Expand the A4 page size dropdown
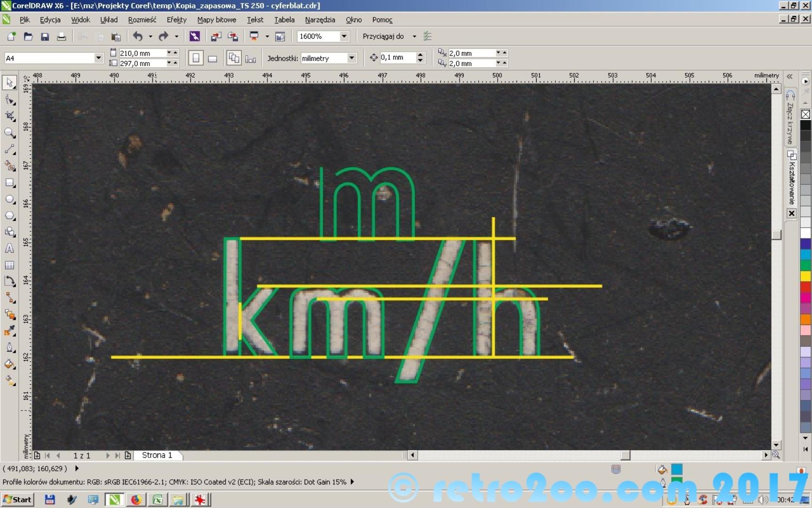Screen dimensions: 812x508 98,58
